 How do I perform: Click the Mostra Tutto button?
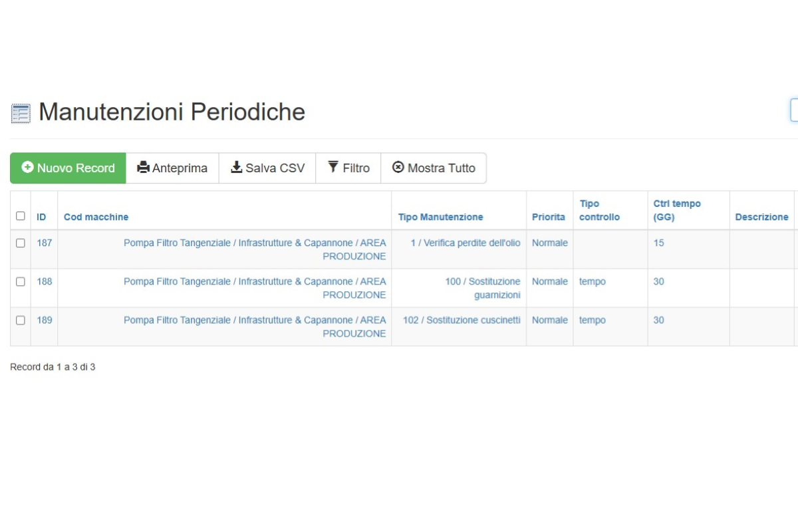pyautogui.click(x=434, y=168)
